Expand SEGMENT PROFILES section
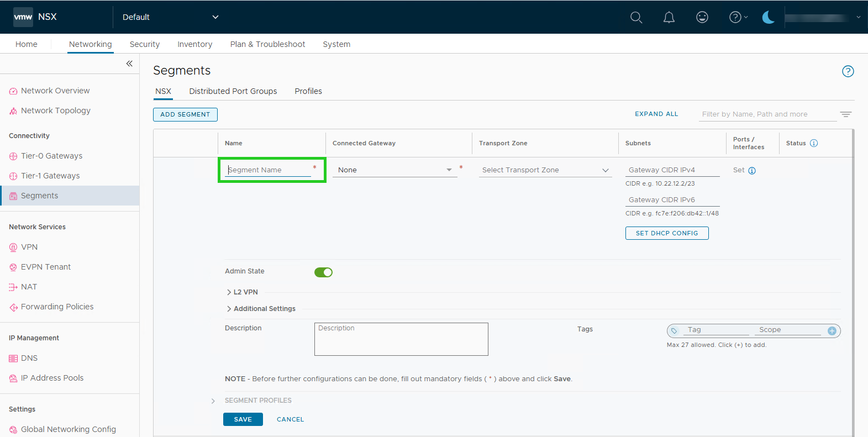This screenshot has width=868, height=437. click(x=213, y=401)
